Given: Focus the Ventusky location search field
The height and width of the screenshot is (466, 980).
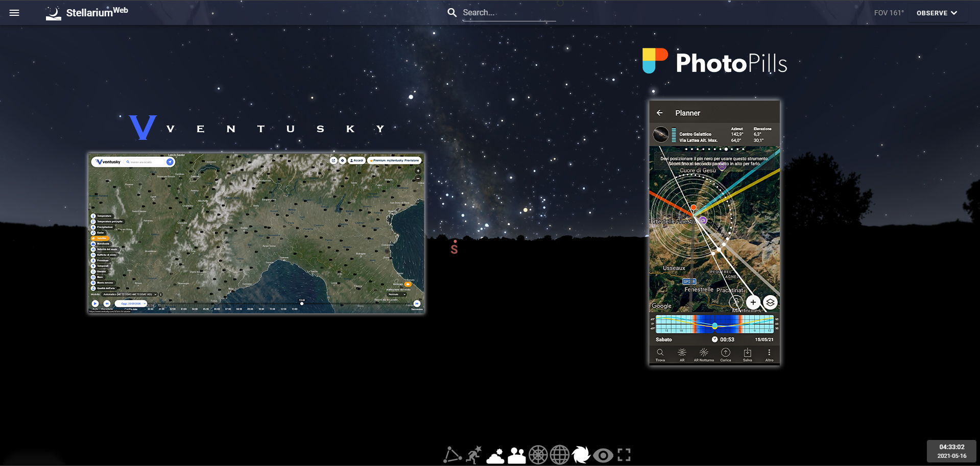Looking at the screenshot, I should coord(146,162).
